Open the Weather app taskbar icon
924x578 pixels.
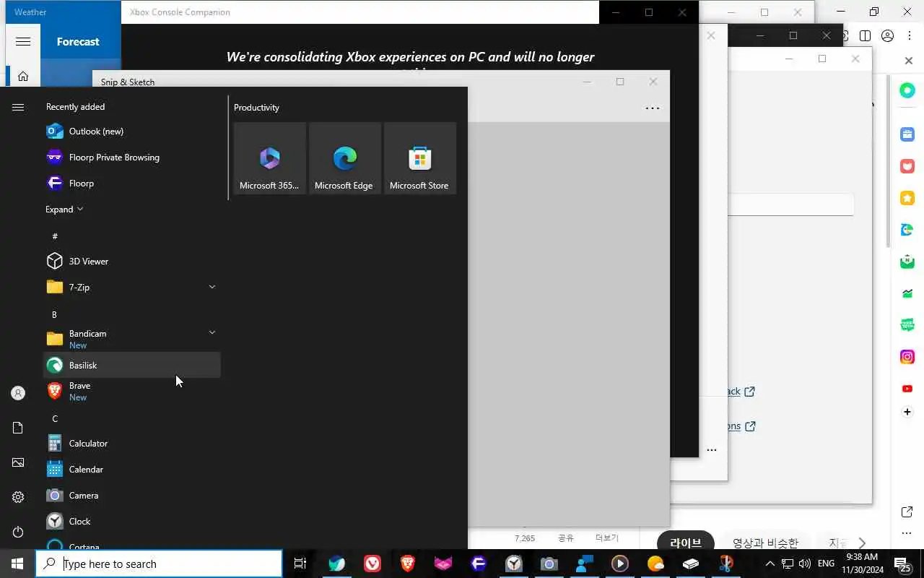655,564
